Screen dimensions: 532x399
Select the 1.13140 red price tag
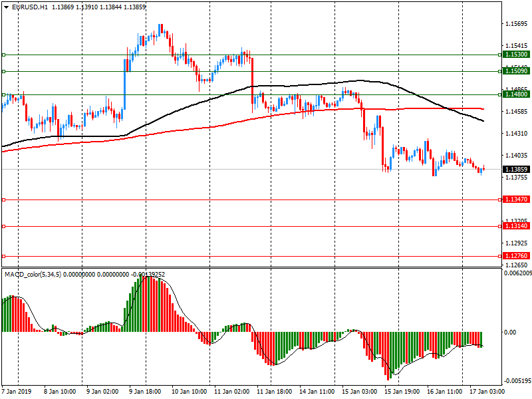[516, 226]
